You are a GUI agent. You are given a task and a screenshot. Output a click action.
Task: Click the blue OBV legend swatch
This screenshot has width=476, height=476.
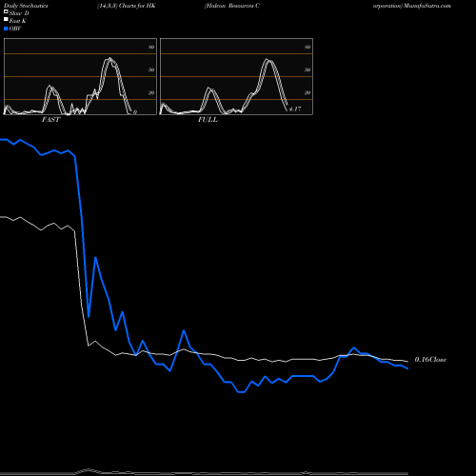(6, 29)
